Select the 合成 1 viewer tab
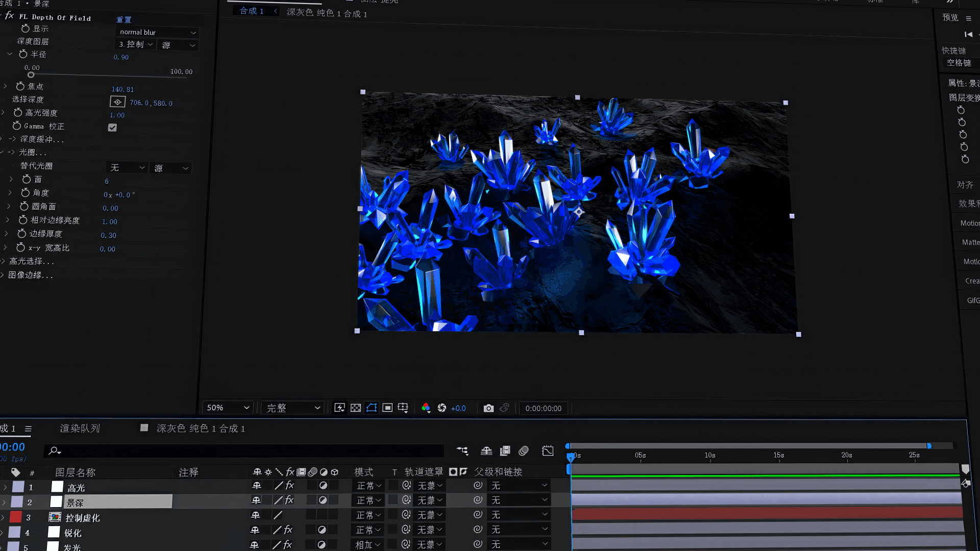The width and height of the screenshot is (980, 551). point(252,11)
